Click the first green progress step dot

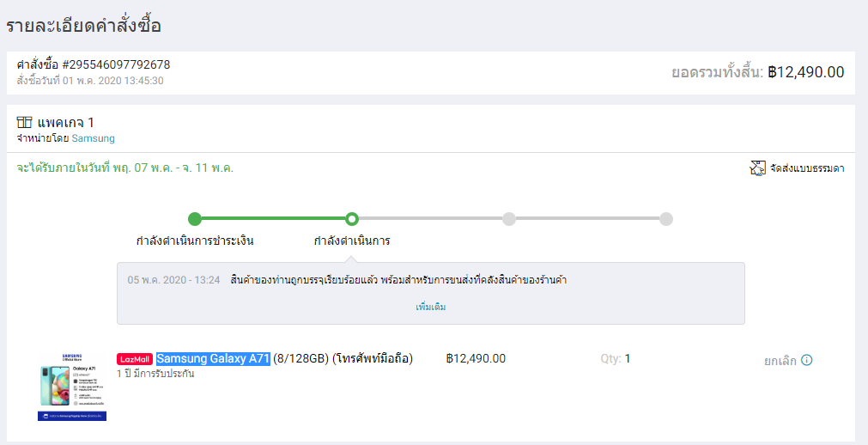point(195,219)
